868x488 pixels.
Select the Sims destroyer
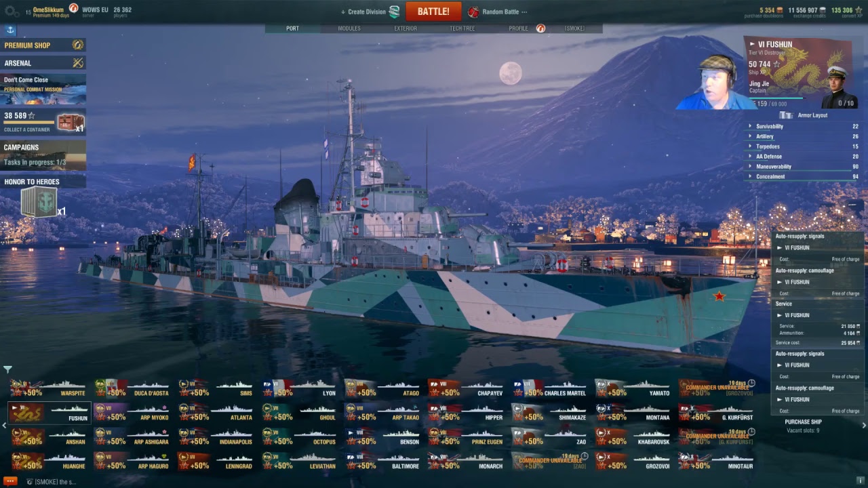[215, 389]
